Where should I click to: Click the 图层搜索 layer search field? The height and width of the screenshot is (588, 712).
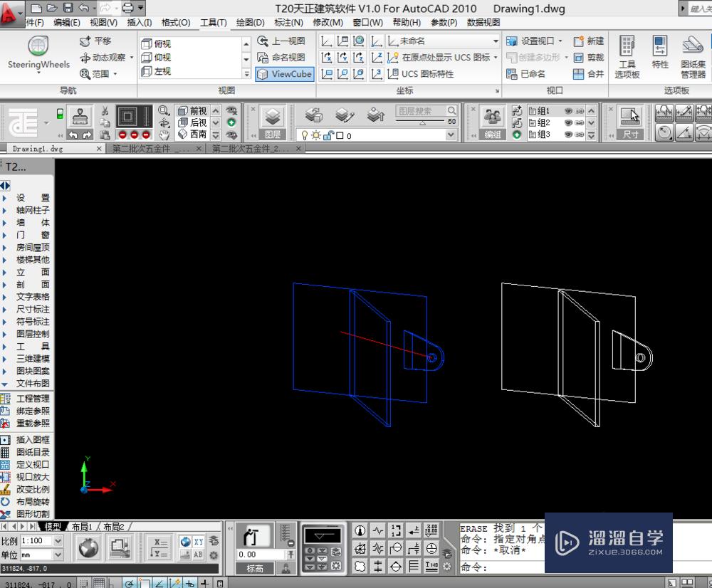click(426, 110)
